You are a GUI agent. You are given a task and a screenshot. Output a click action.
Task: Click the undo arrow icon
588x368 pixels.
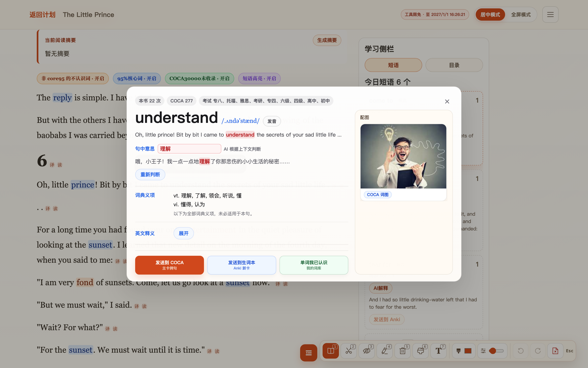(x=520, y=351)
